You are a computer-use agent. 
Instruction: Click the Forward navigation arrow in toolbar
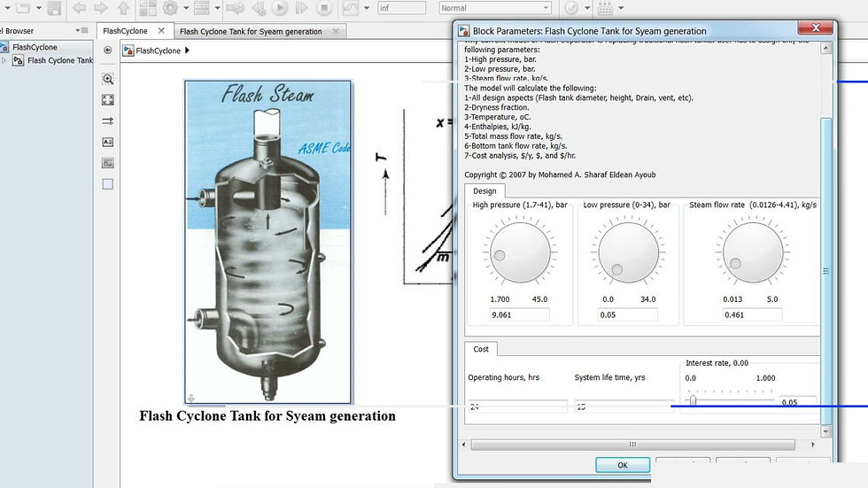tap(101, 8)
